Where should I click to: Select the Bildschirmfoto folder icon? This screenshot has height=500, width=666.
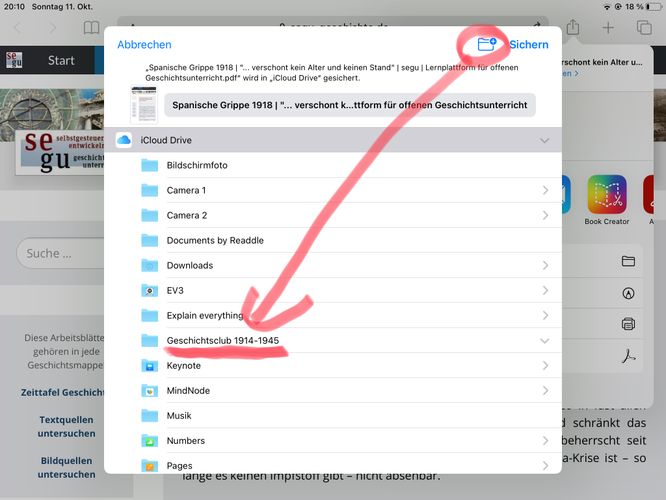tap(150, 165)
